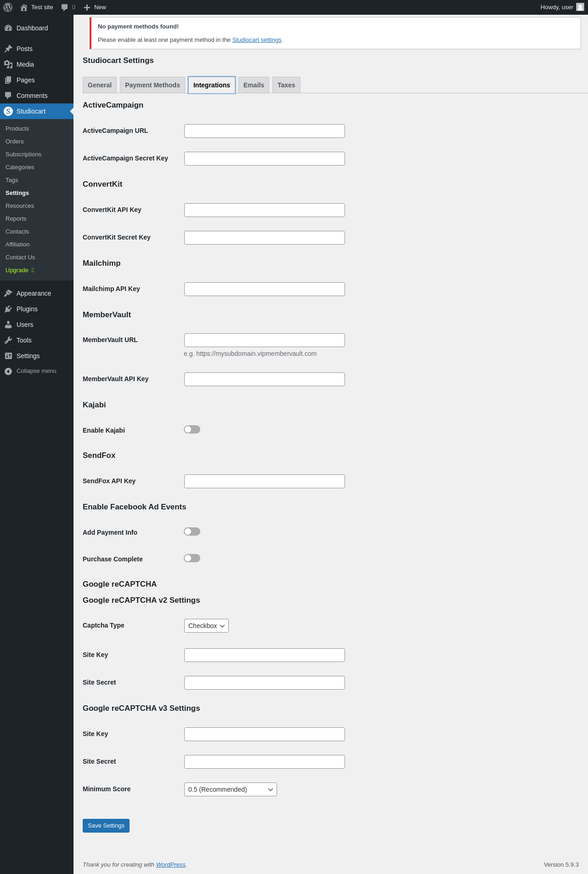Click the Studiocart S logo icon
The height and width of the screenshot is (874, 588).
8,111
